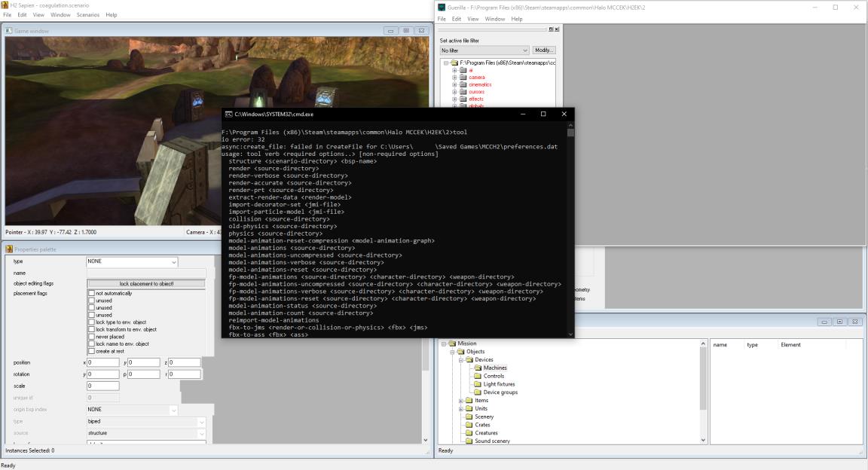Click the 'ai' folder icon in Guerilla tree

coord(463,70)
